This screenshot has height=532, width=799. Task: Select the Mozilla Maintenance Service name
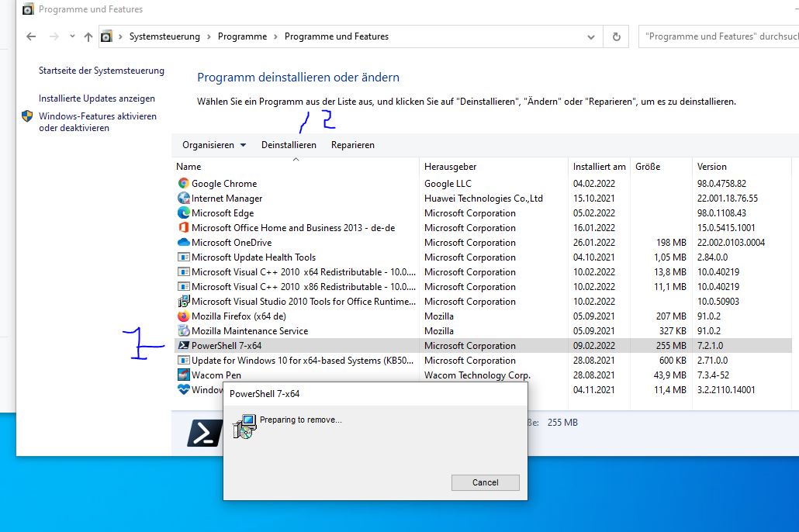[250, 331]
